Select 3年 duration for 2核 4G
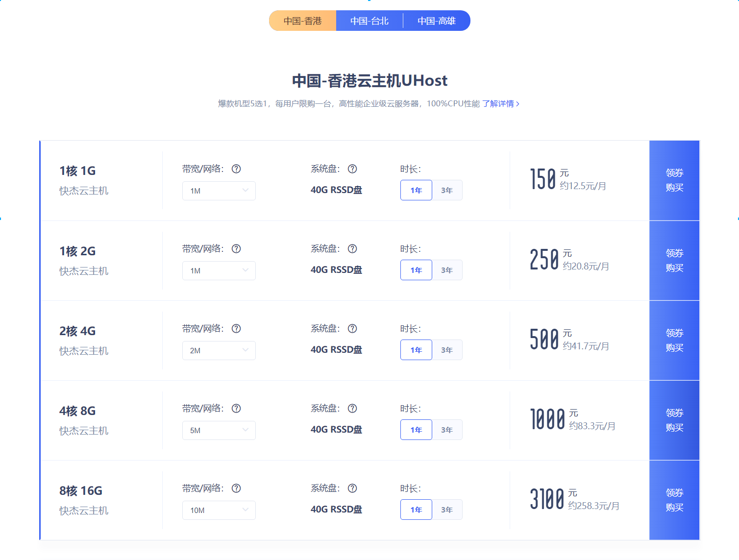This screenshot has height=560, width=739. 447,350
